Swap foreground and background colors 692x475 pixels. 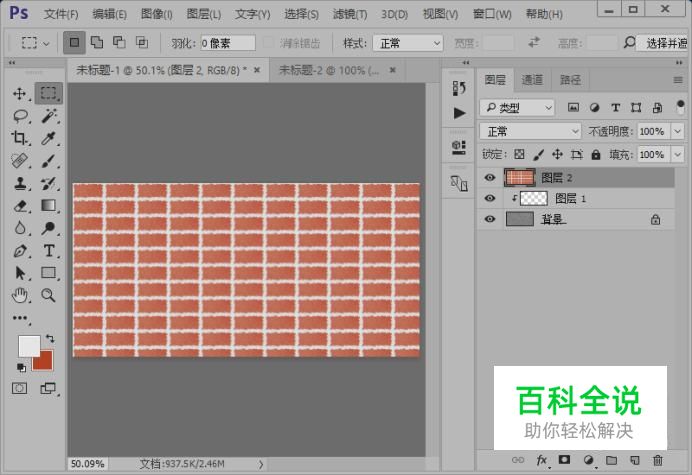tap(50, 339)
